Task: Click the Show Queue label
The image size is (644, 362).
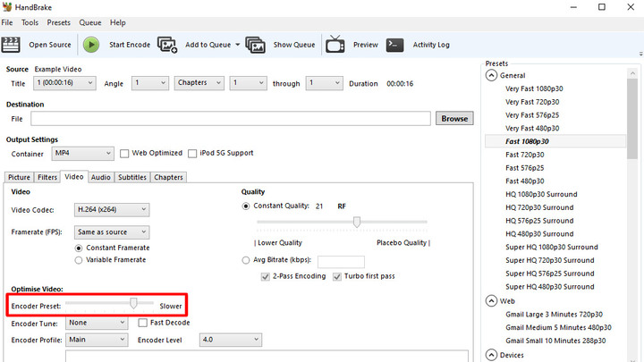Action: (294, 45)
